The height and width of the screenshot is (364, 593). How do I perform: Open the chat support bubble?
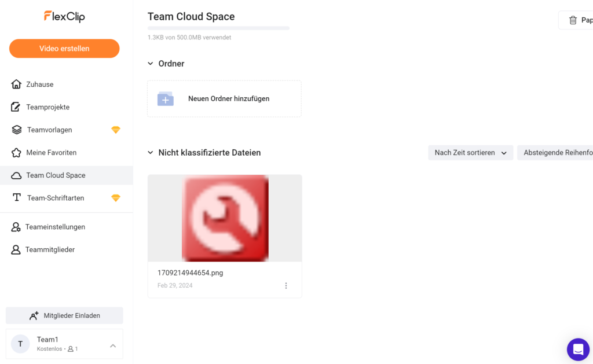pos(578,350)
